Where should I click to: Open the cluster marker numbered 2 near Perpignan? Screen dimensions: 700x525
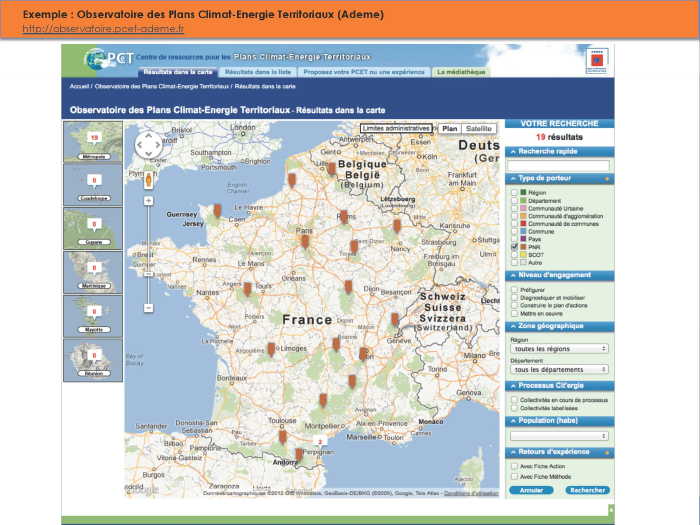click(x=320, y=442)
